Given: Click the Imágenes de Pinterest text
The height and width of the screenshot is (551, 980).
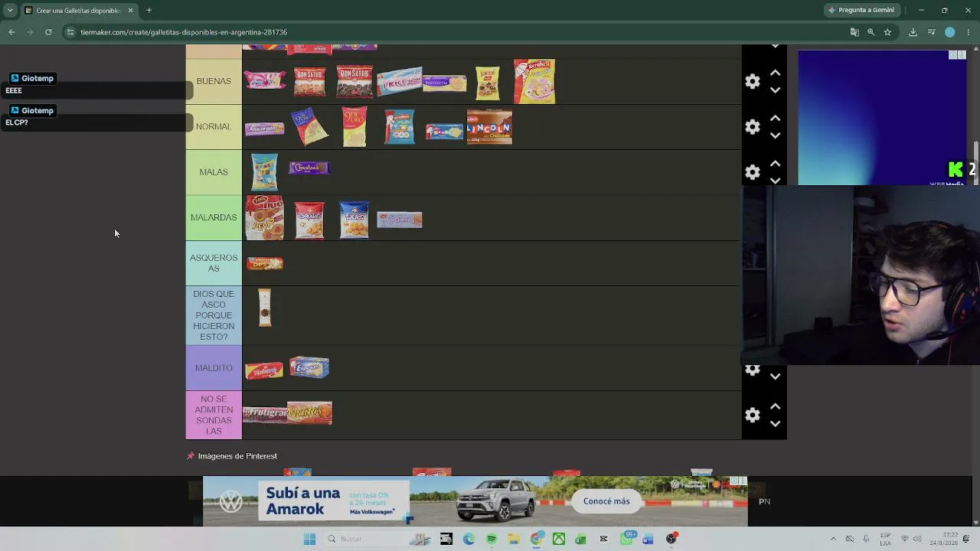Looking at the screenshot, I should (237, 456).
